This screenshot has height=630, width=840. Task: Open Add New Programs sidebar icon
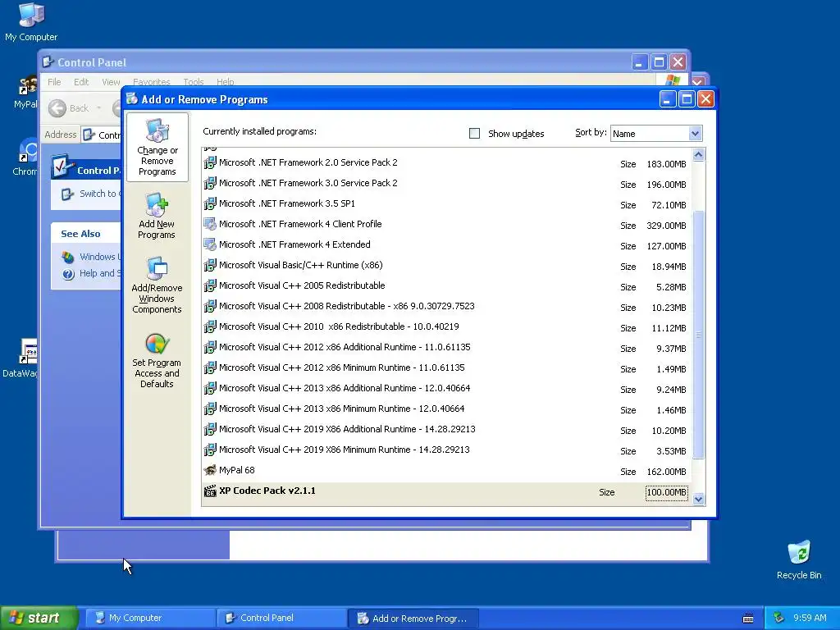pos(157,204)
